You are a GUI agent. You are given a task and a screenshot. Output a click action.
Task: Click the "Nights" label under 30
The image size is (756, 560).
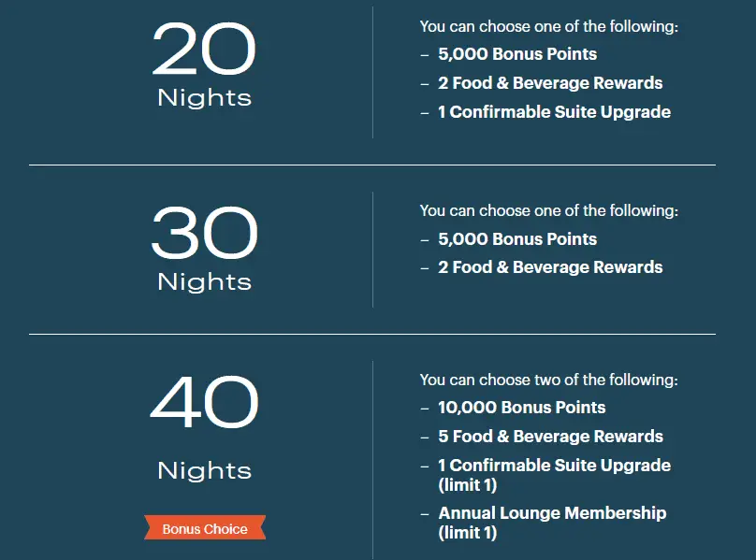(204, 281)
